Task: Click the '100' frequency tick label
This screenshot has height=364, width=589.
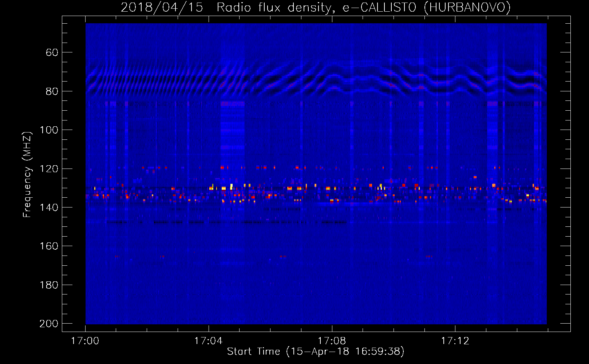Action: 49,130
